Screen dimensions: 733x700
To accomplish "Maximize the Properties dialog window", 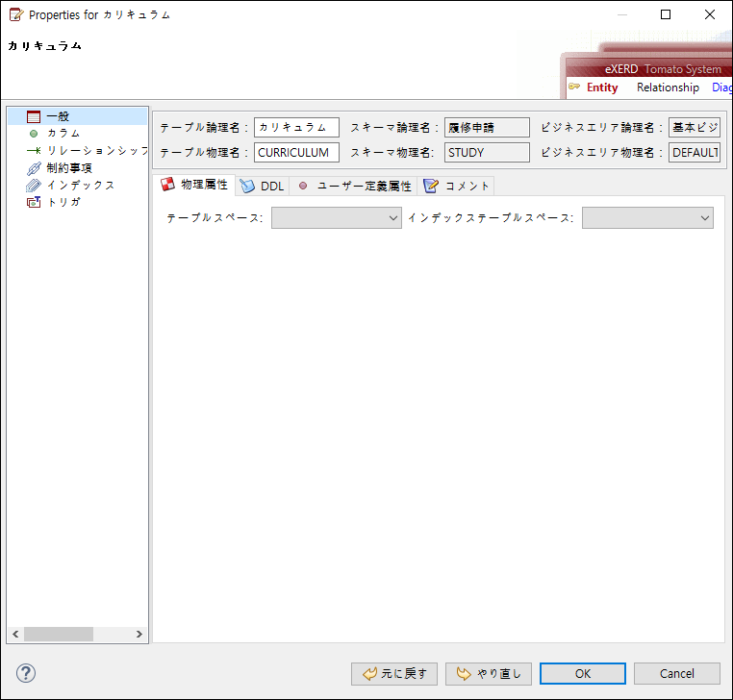I will point(666,14).
